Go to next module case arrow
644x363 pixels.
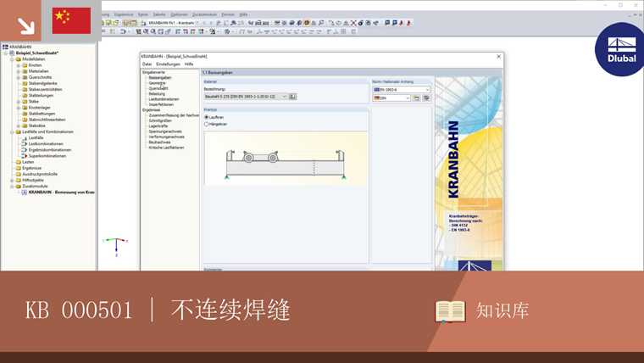click(211, 23)
